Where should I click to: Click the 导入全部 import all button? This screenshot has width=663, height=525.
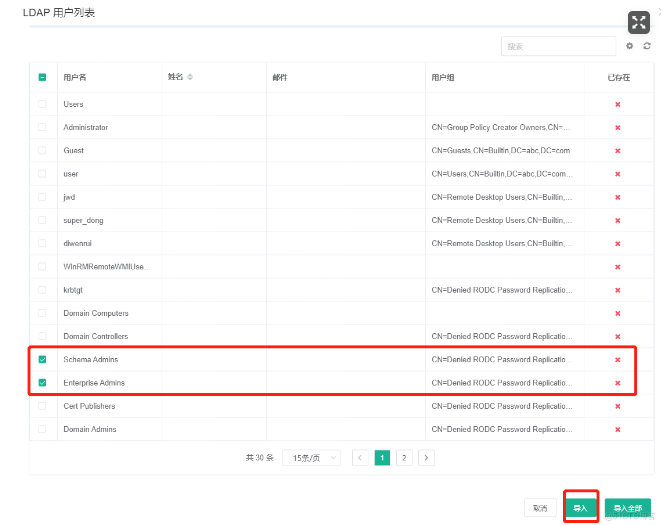click(627, 508)
